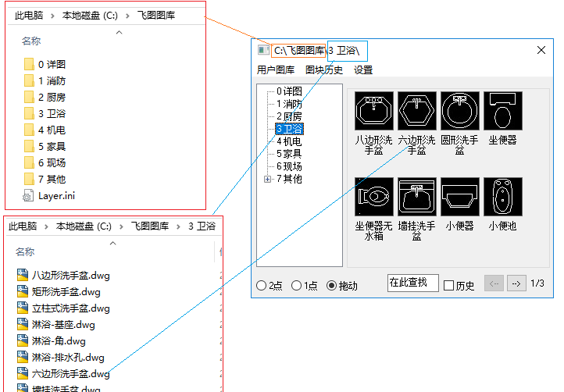
Task: Select 4机电 in the library tree
Action: tap(289, 141)
